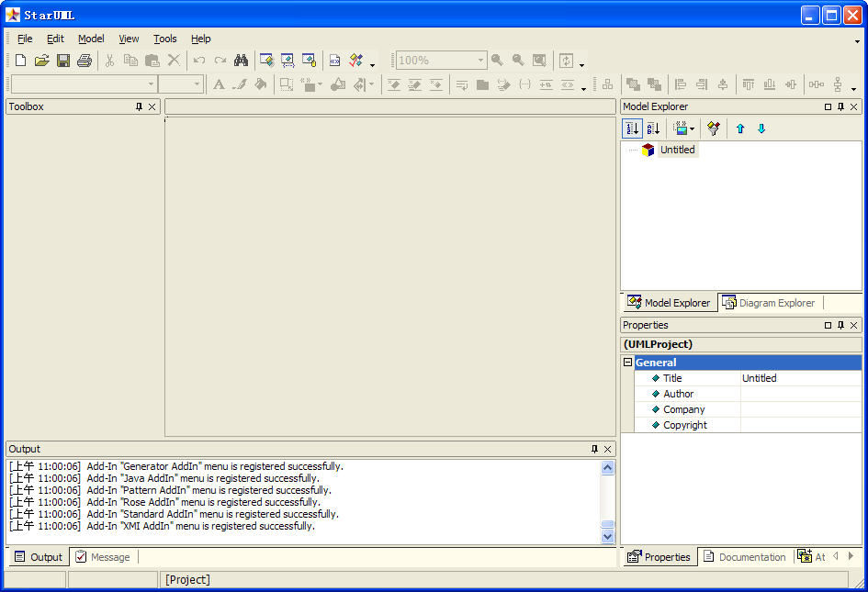Select the Untitled project in Model Explorer
The width and height of the screenshot is (868, 592).
point(677,150)
